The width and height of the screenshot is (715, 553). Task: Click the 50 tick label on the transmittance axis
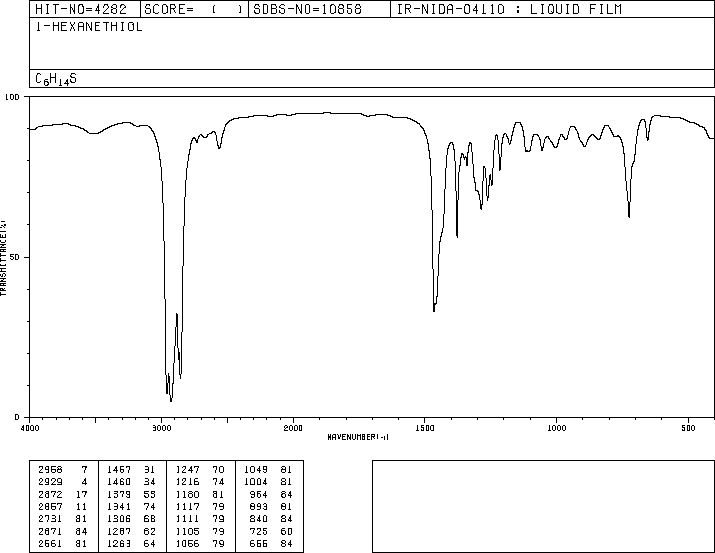point(14,257)
